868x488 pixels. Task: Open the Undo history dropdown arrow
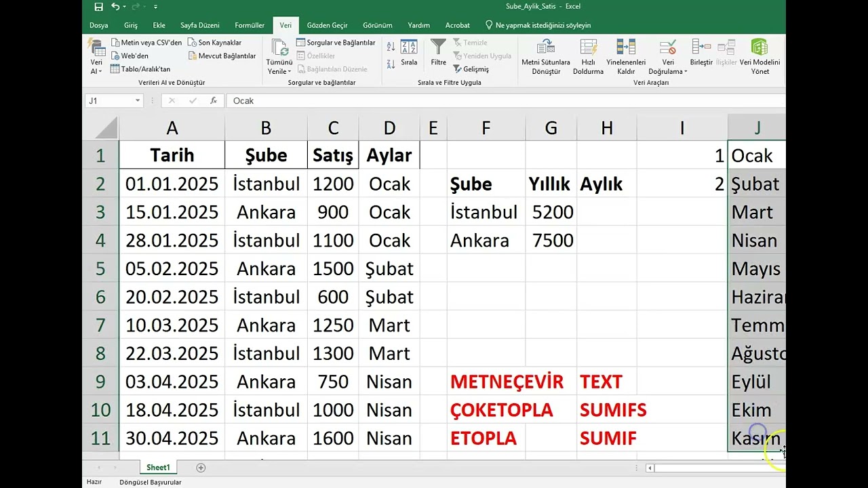(125, 7)
